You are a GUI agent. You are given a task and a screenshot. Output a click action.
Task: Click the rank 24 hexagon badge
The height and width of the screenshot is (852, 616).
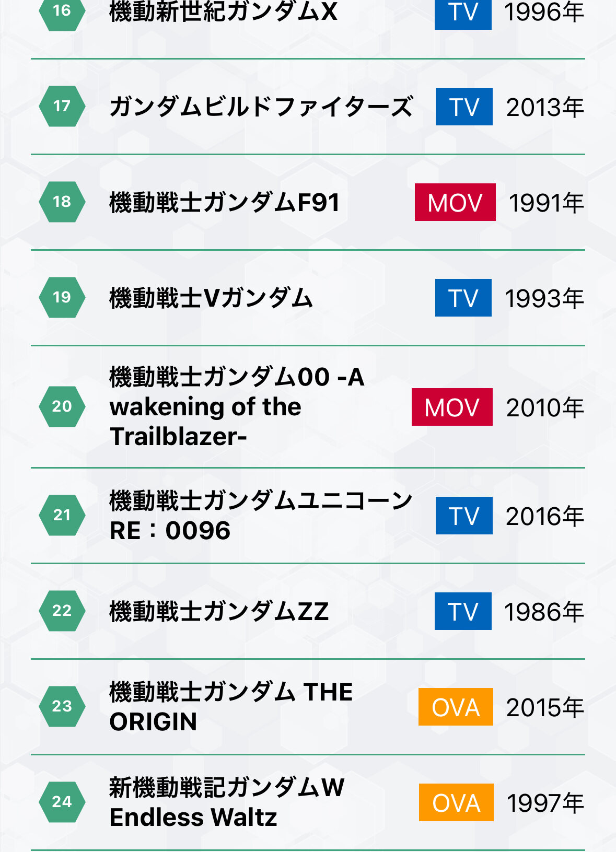click(x=62, y=802)
